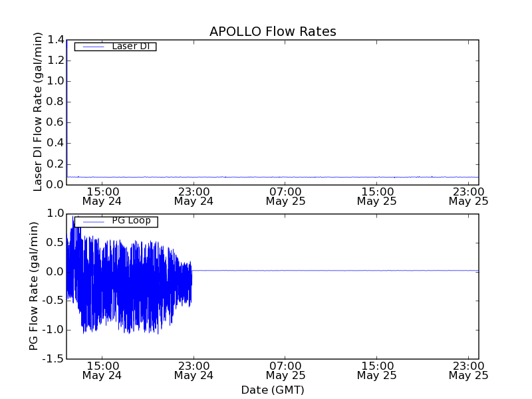Image resolution: width=532 pixels, height=399 pixels.
Task: Click the 23:00 May 24 label under the top plot
Action: [194, 197]
